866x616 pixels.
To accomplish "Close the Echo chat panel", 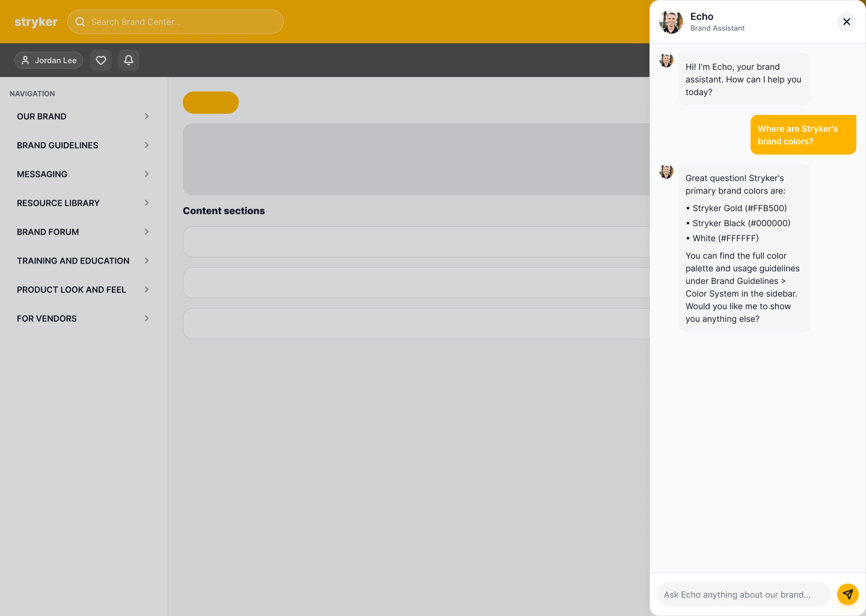I will (x=847, y=22).
